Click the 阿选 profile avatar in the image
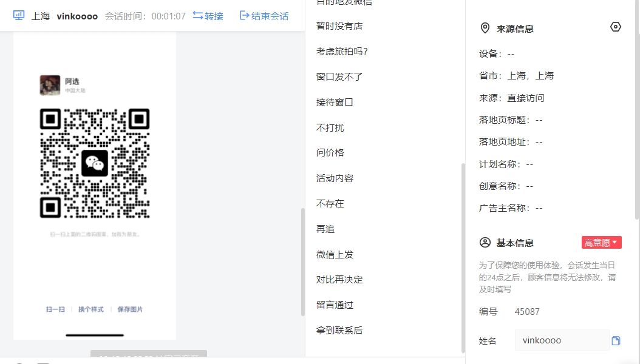640x364 pixels. 50,85
